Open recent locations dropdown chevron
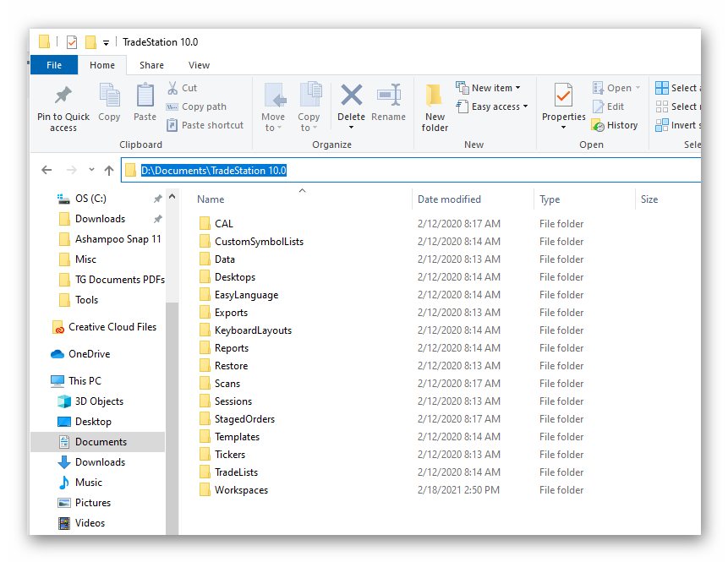Screen dimensions: 728x562 tap(91, 170)
